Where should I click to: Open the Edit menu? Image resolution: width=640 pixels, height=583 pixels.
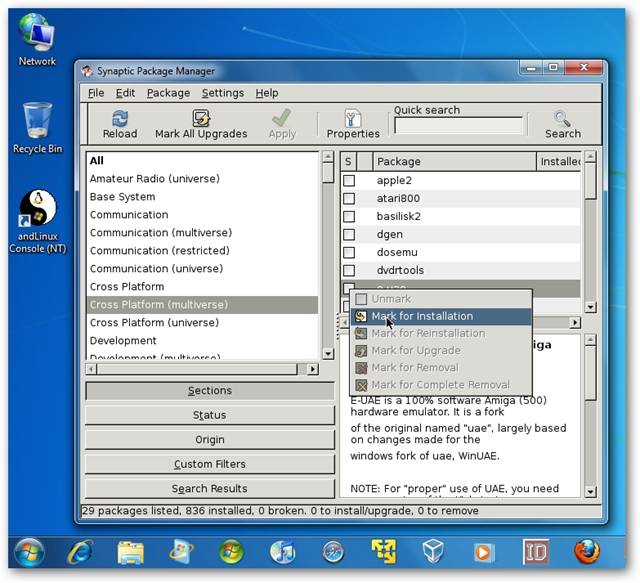125,93
